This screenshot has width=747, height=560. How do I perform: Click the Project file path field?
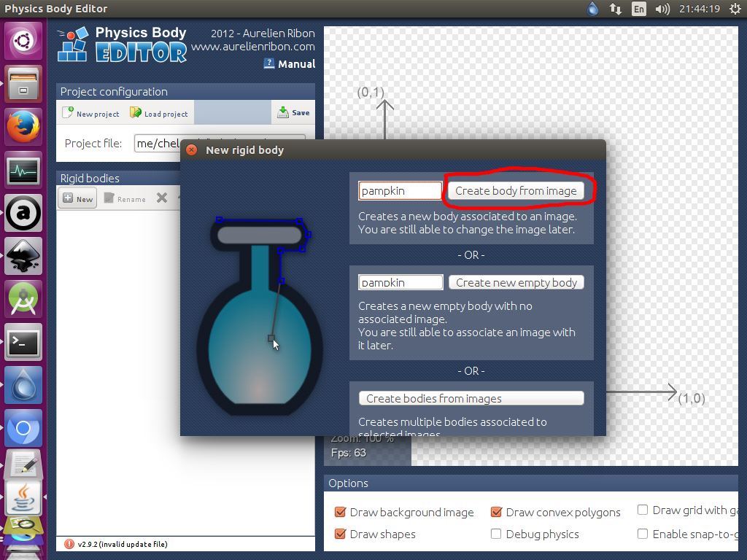coord(219,144)
